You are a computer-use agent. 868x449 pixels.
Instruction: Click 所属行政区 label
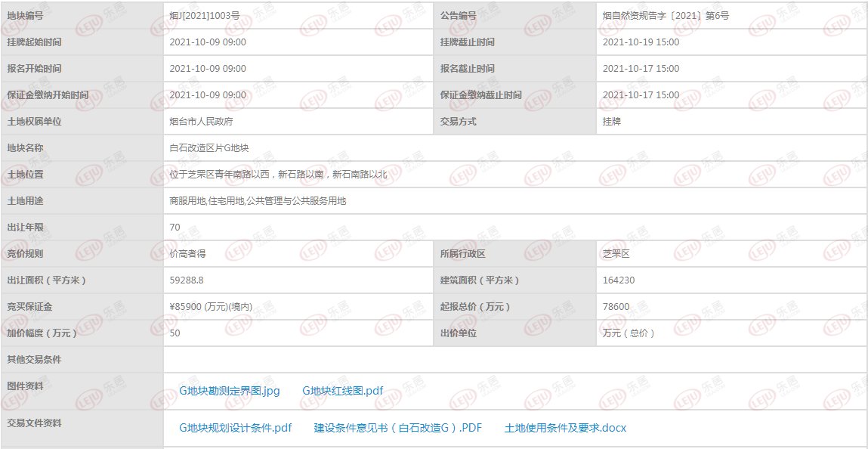(x=463, y=254)
